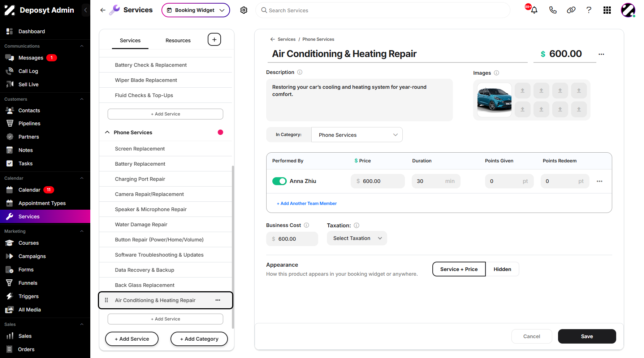Image resolution: width=644 pixels, height=358 pixels.
Task: Click the Taxation info icon
Action: [x=356, y=226]
